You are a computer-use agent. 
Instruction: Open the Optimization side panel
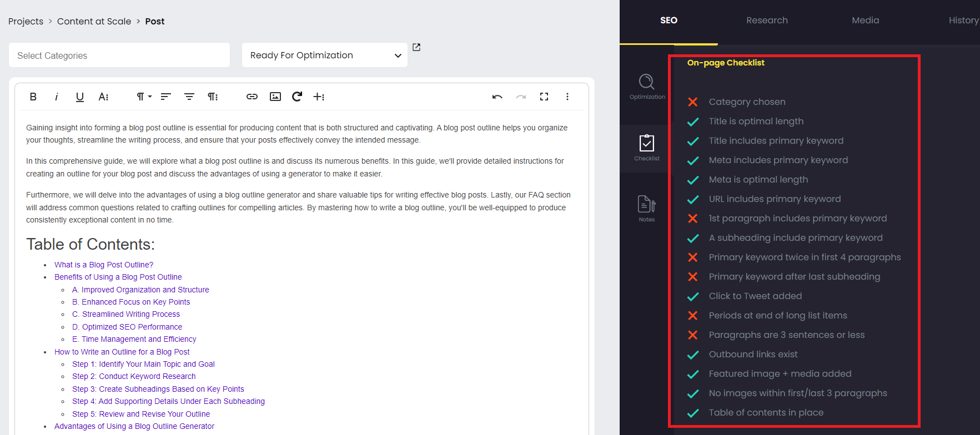pos(647,87)
